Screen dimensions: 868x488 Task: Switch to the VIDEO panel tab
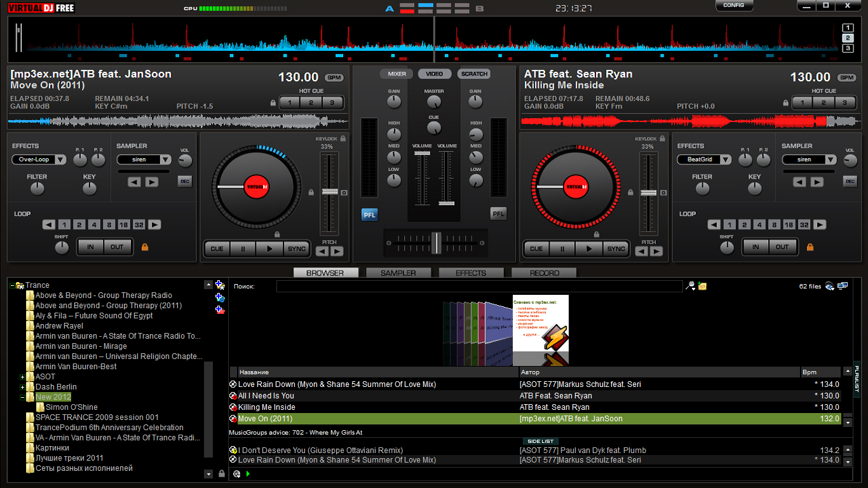pos(435,74)
